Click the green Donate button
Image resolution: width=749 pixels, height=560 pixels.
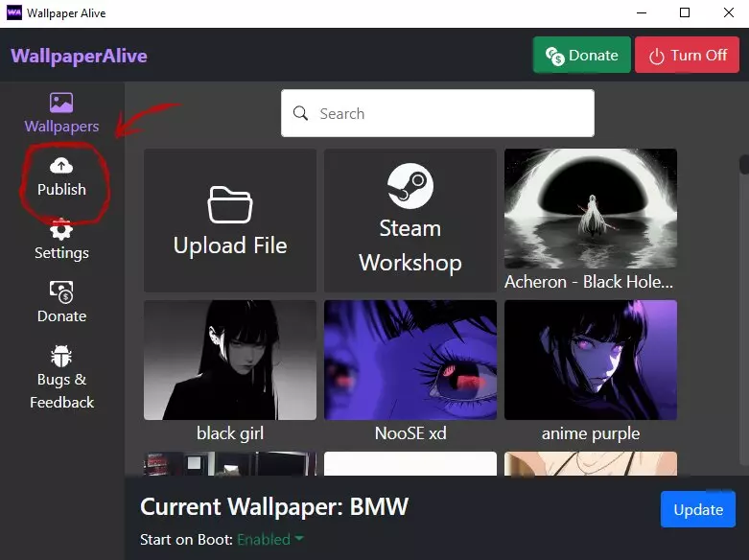582,55
